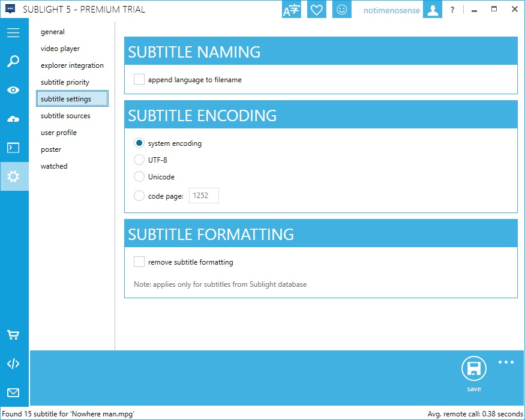Open the video player settings section
The height and width of the screenshot is (420, 525).
pos(60,49)
